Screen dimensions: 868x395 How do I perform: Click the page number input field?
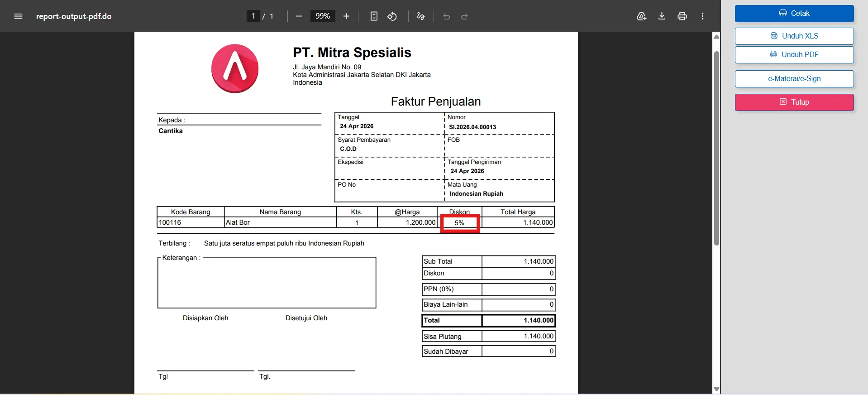pos(253,16)
